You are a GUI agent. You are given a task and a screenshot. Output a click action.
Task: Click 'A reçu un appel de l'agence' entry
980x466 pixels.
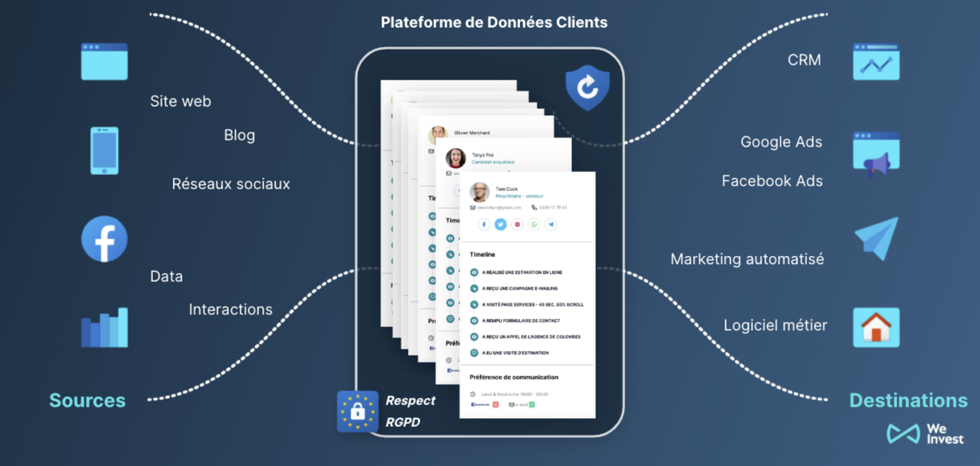[x=531, y=337]
